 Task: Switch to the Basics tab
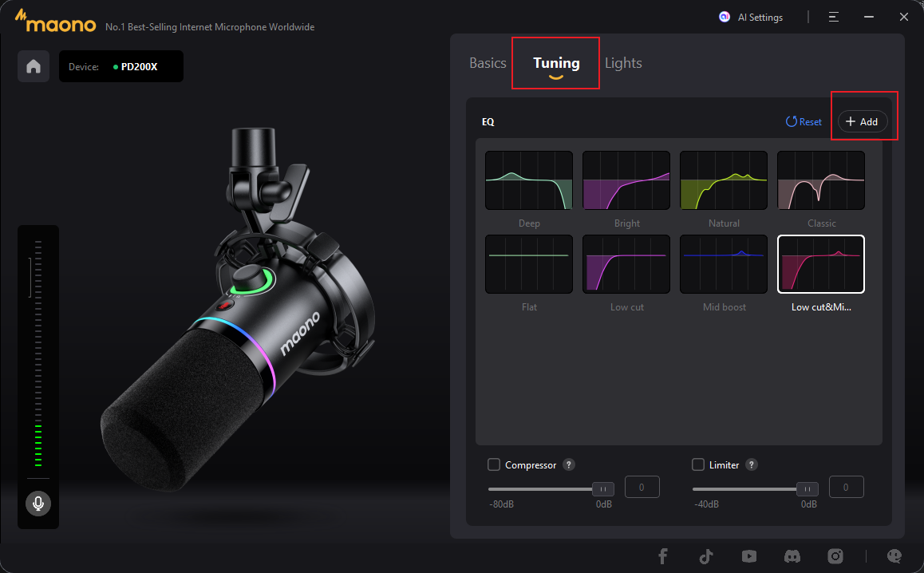[488, 63]
